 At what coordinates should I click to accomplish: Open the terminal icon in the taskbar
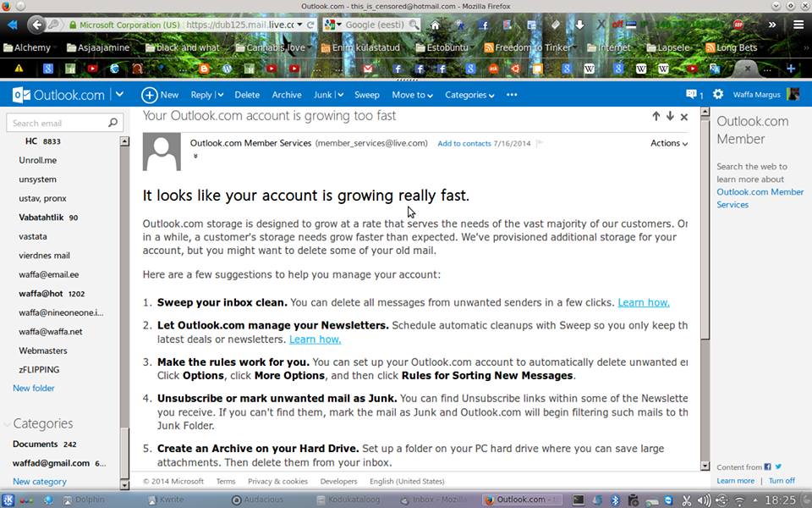pos(579,500)
